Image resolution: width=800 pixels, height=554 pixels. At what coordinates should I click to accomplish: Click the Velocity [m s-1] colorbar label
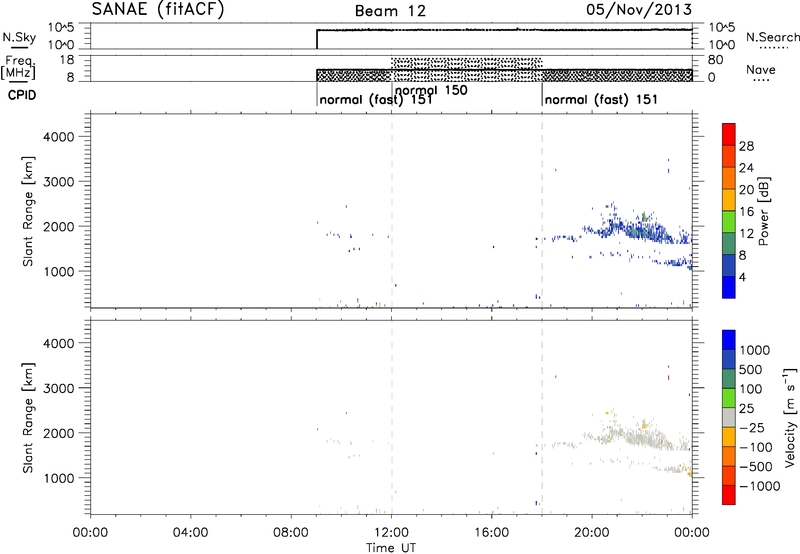(x=790, y=417)
